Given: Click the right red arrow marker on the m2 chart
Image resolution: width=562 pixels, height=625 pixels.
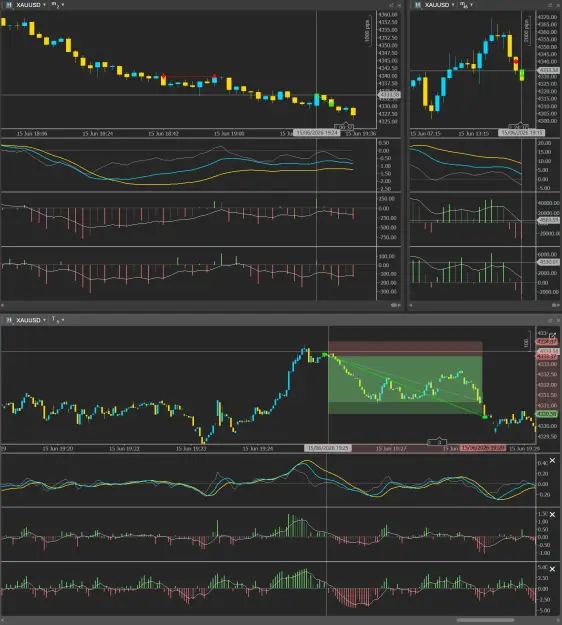Looking at the screenshot, I should point(214,75).
